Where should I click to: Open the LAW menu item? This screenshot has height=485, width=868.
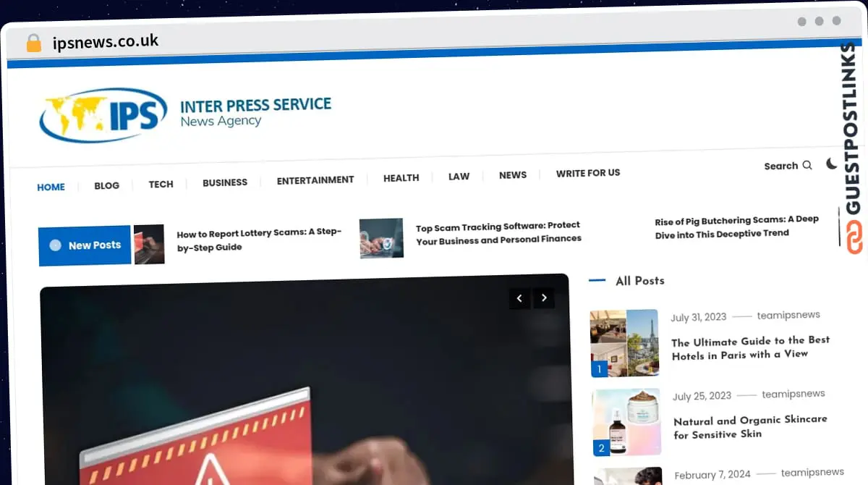point(459,176)
